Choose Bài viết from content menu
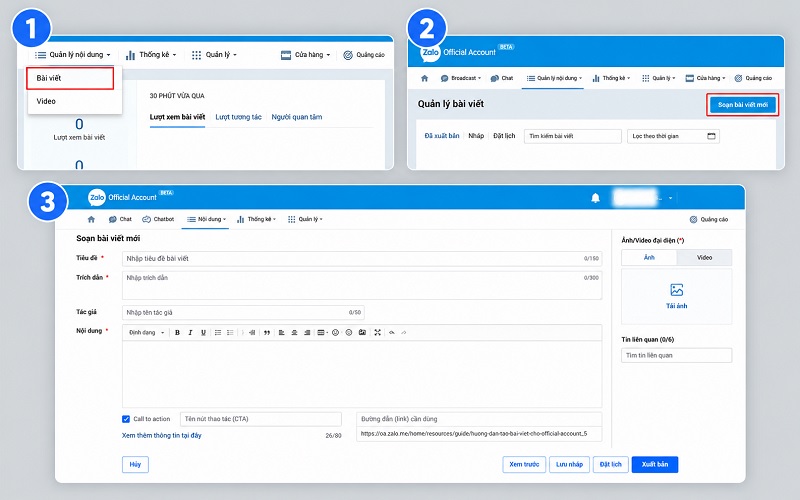Viewport: 800px width, 500px height. (x=70, y=78)
